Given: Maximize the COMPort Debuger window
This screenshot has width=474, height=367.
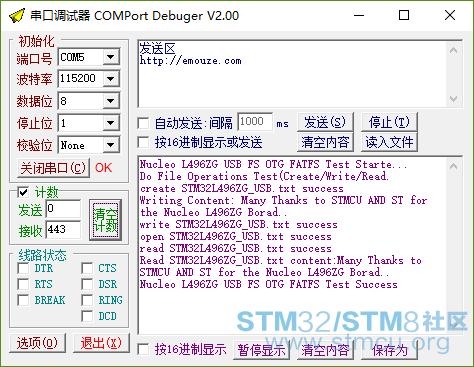Looking at the screenshot, I should 404,15.
